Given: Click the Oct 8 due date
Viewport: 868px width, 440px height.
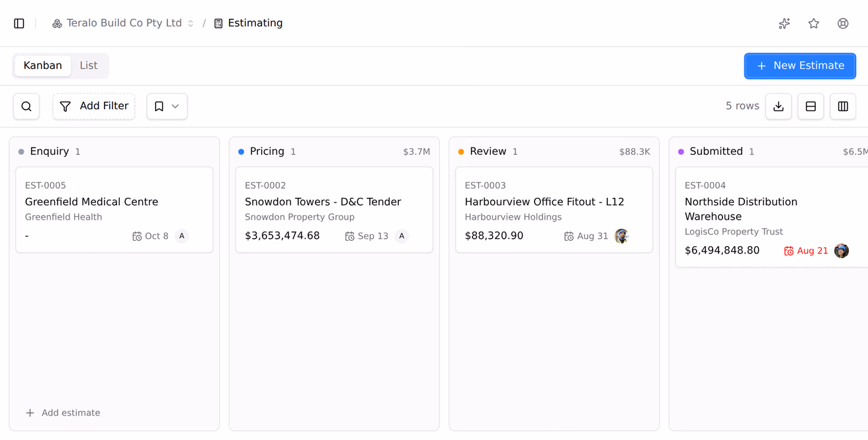Looking at the screenshot, I should click(x=150, y=236).
